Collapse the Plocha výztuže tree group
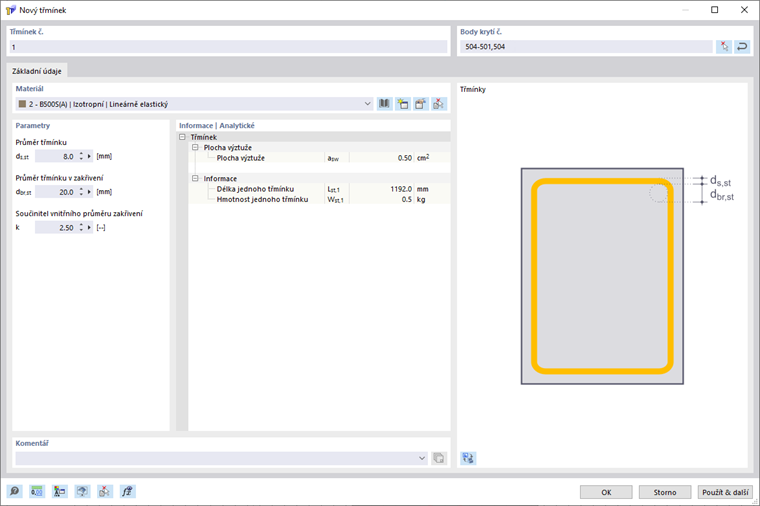 [x=195, y=147]
